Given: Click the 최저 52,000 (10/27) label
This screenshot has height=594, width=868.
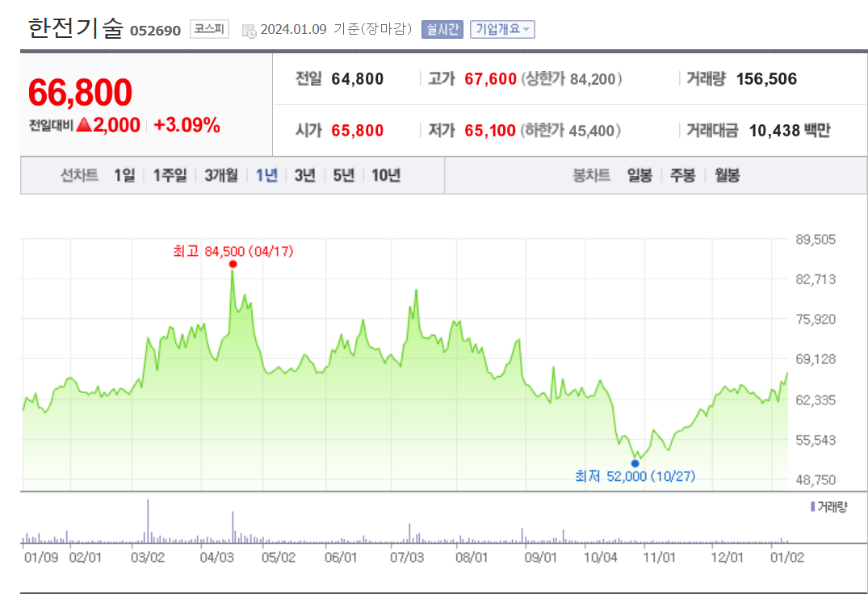Looking at the screenshot, I should pos(635,476).
